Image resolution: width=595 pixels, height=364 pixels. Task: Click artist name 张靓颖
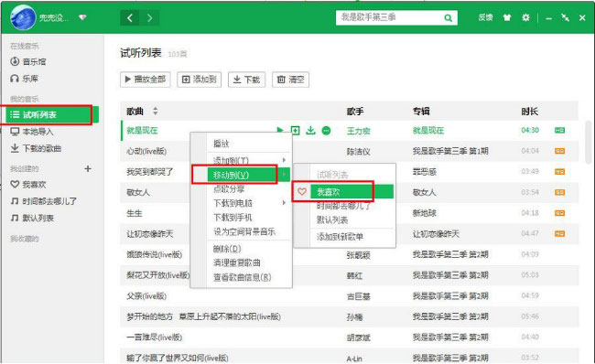358,255
